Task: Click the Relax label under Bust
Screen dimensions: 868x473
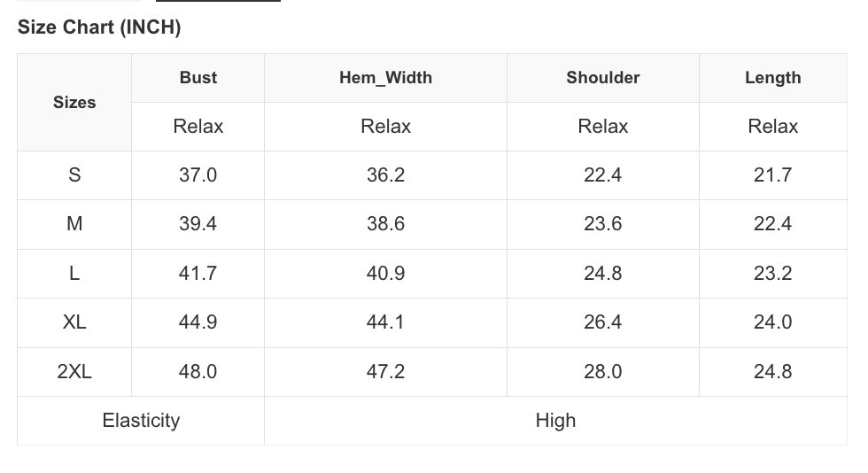Action: 198,127
